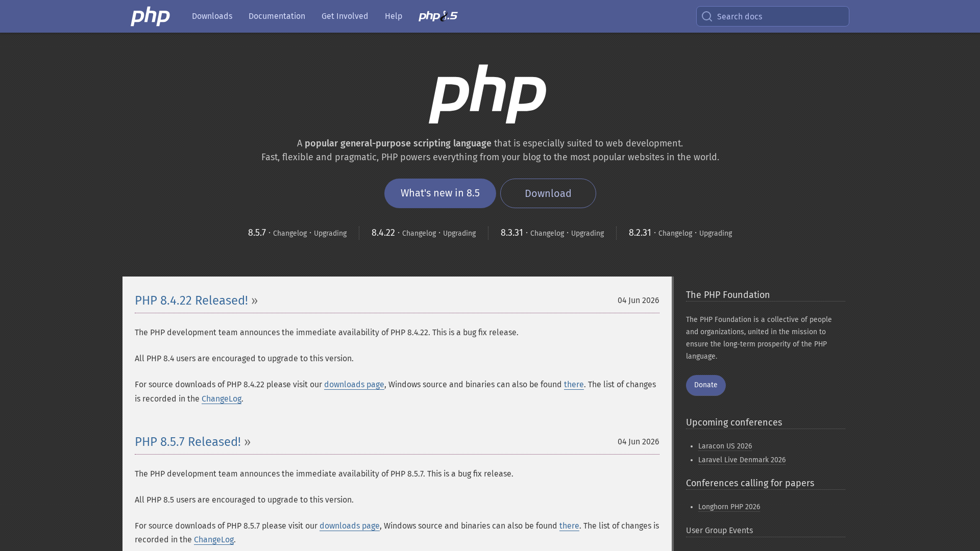The height and width of the screenshot is (551, 980).
Task: Select version 8.2.31 link
Action: 640,233
